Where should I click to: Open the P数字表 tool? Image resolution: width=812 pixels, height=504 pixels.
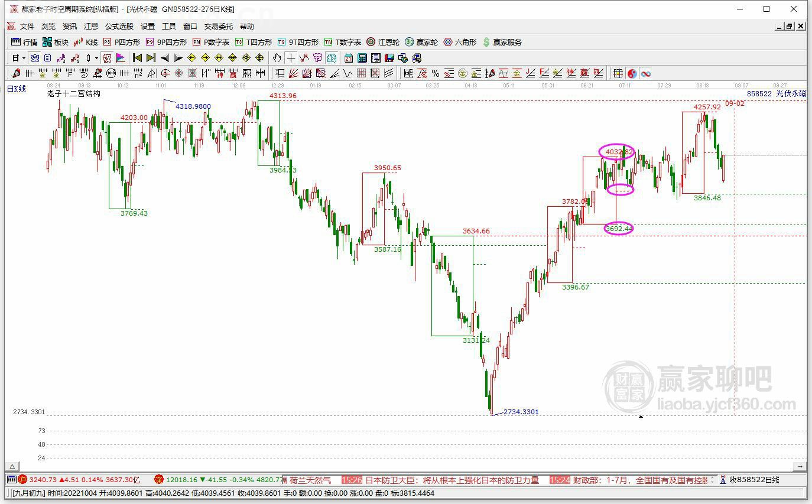click(211, 42)
